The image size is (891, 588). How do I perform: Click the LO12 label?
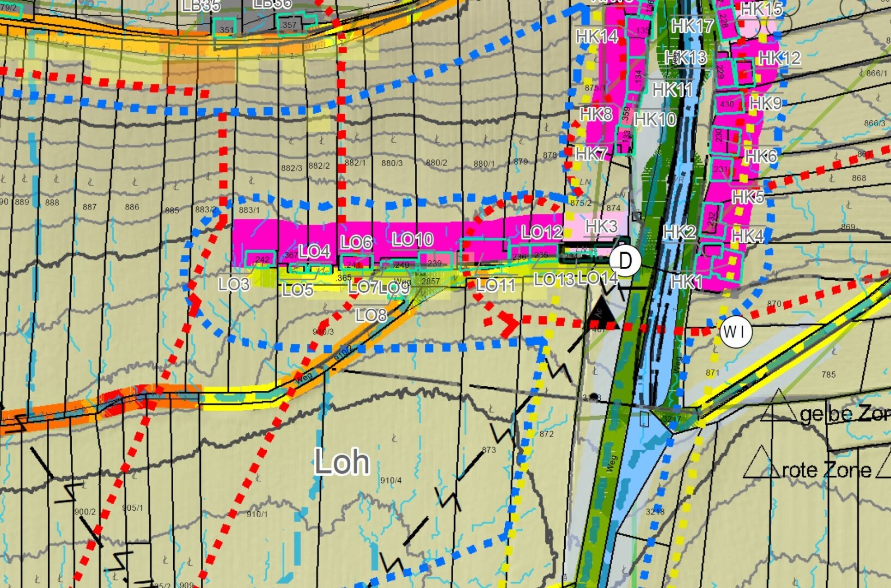pos(541,232)
